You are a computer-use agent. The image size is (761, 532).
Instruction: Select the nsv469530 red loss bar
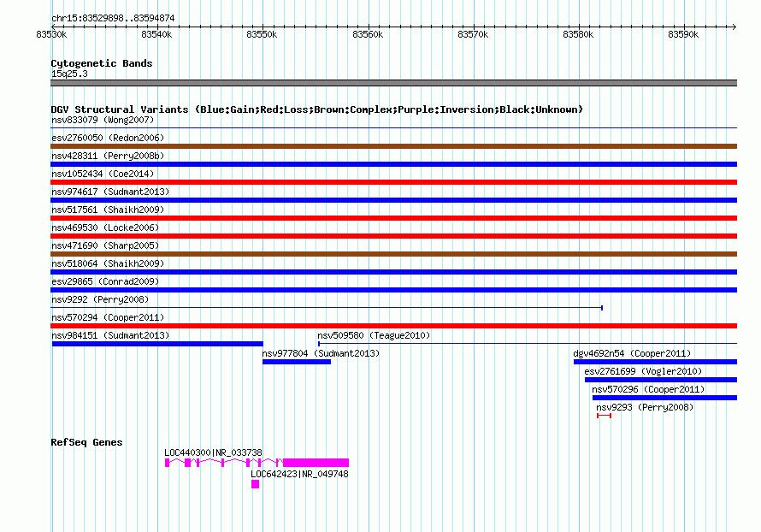393,236
